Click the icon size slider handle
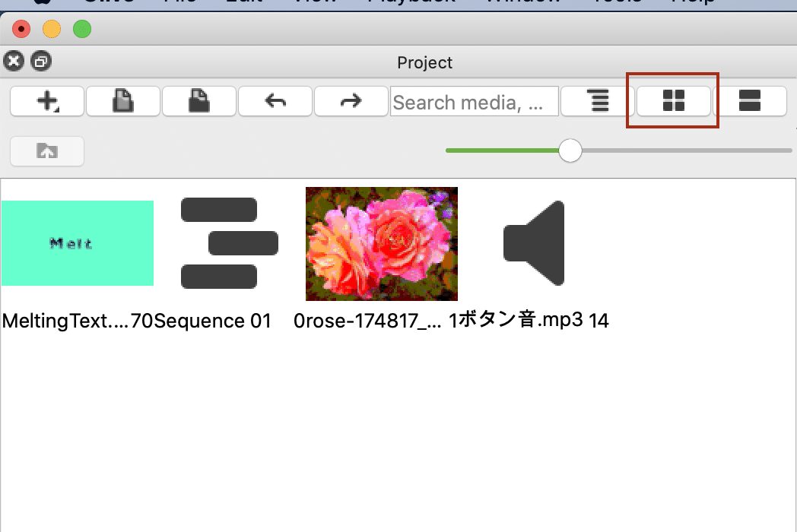The width and height of the screenshot is (797, 532). [570, 151]
